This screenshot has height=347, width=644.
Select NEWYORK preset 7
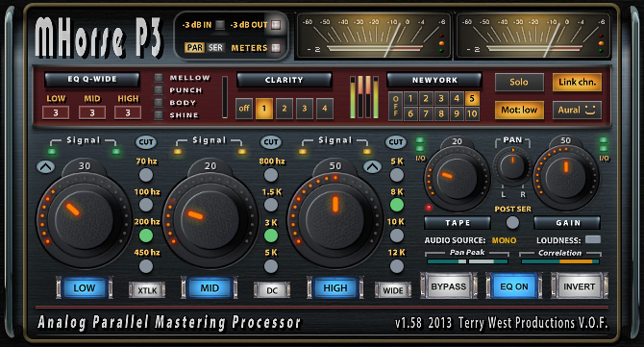[426, 113]
